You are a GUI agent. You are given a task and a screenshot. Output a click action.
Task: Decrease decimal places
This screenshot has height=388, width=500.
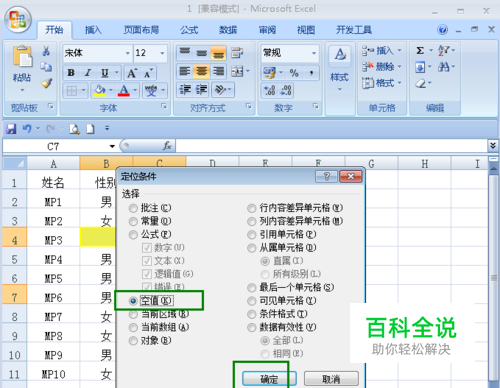pos(286,90)
